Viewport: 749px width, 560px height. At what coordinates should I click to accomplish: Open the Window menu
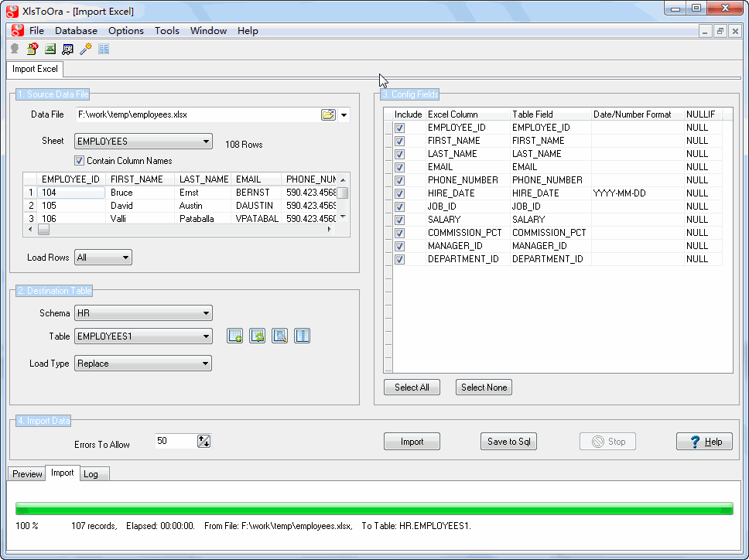(x=208, y=31)
